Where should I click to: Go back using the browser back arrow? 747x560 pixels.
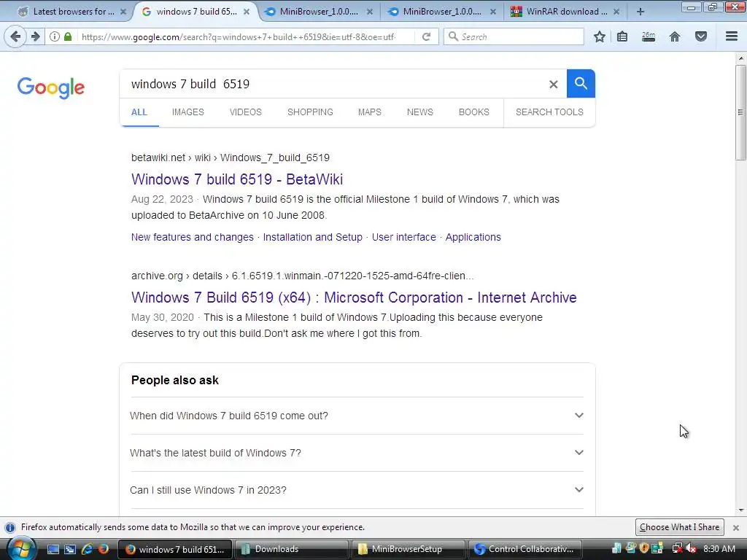(x=15, y=36)
